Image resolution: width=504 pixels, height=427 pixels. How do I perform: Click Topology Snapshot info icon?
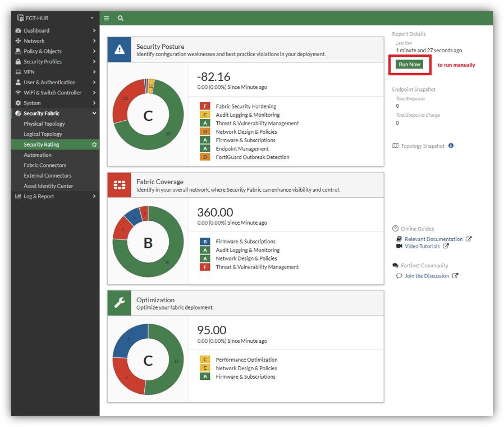451,146
